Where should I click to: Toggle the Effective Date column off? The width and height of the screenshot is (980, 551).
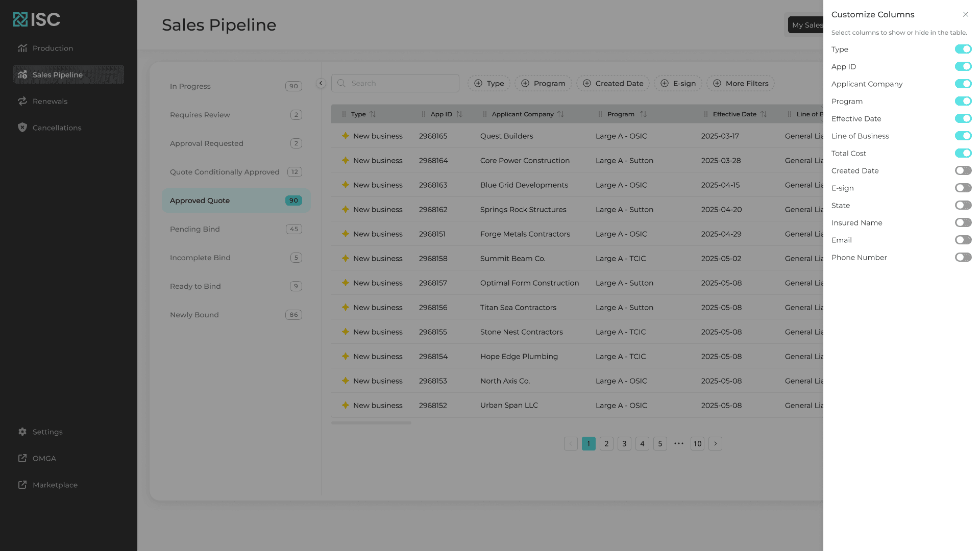click(963, 118)
